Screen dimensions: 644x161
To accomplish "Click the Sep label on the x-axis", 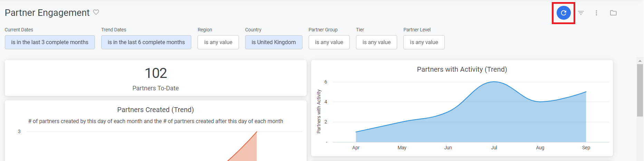I will [x=586, y=148].
